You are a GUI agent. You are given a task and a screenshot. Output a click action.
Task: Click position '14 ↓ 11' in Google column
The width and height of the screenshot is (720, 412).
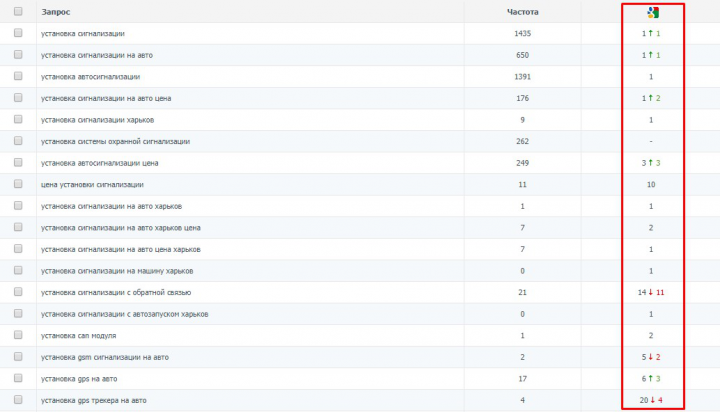651,293
